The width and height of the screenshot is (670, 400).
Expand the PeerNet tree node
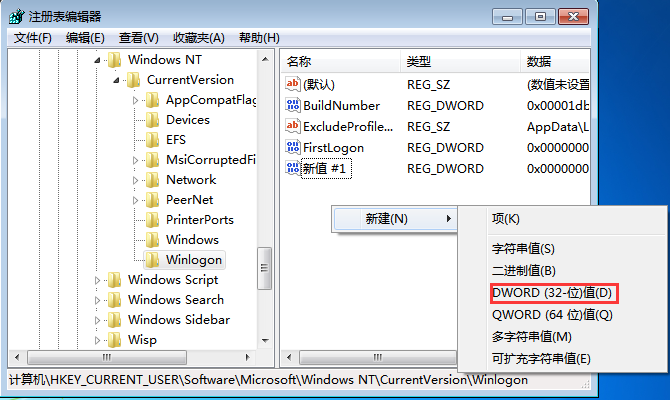(x=135, y=200)
